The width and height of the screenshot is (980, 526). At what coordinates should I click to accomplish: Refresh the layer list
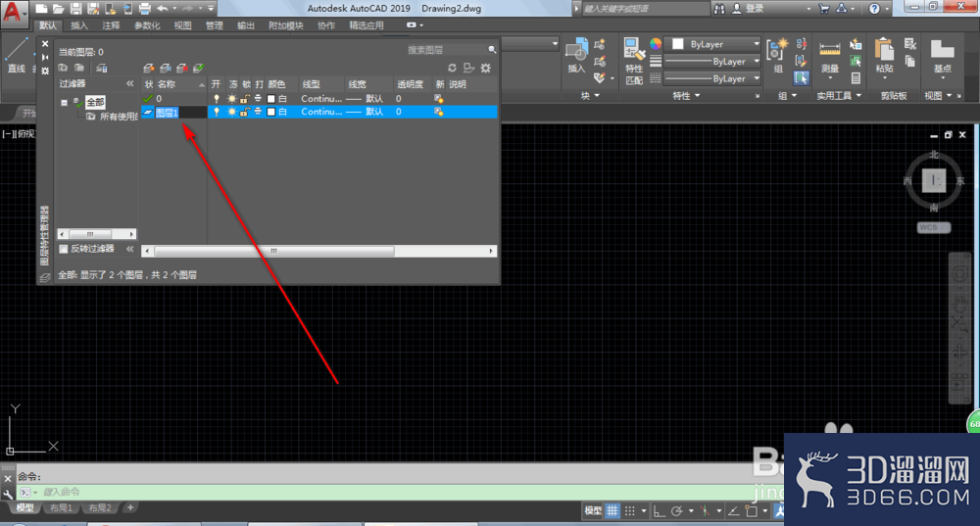pyautogui.click(x=452, y=68)
